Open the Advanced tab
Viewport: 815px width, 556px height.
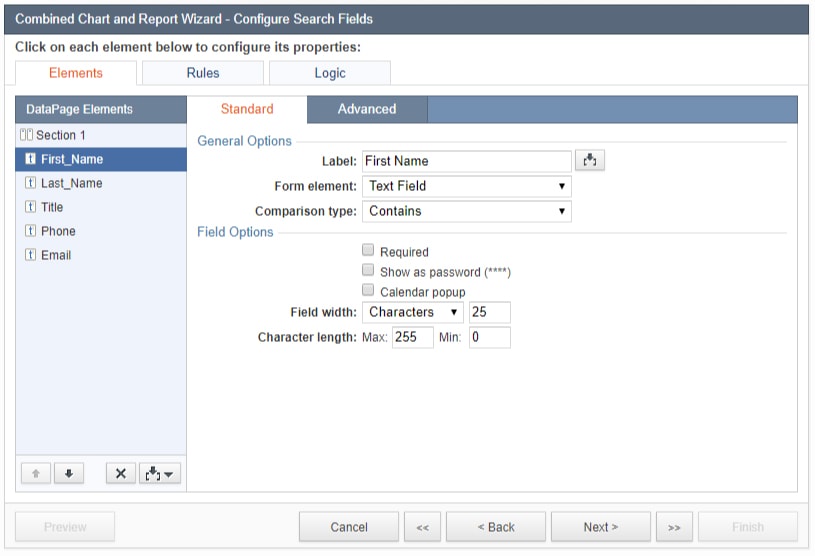367,109
